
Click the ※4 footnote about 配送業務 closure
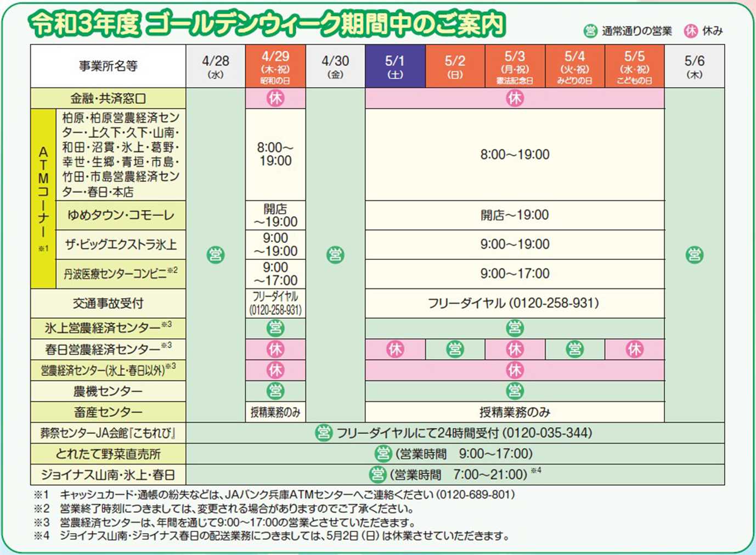click(x=272, y=536)
